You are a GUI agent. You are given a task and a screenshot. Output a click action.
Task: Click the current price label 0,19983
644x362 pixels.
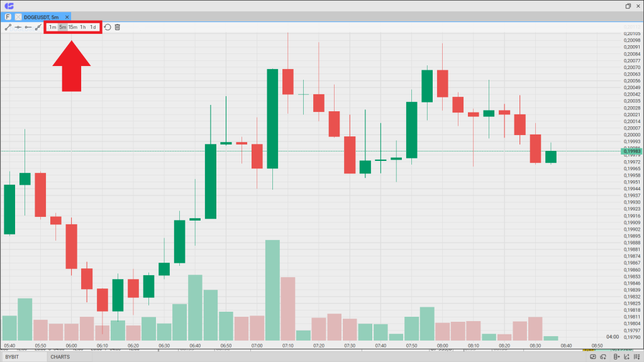[631, 151]
